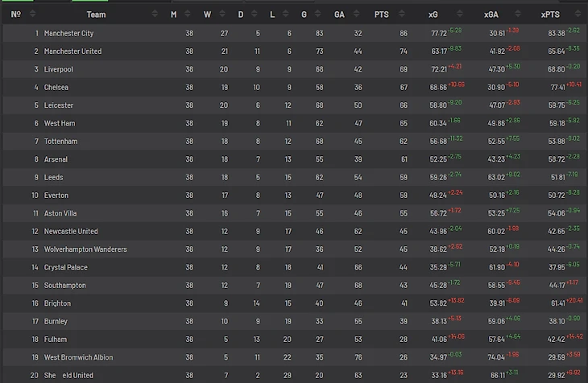
Task: Open Wolverhampton Wanderers team page
Action: [85, 249]
